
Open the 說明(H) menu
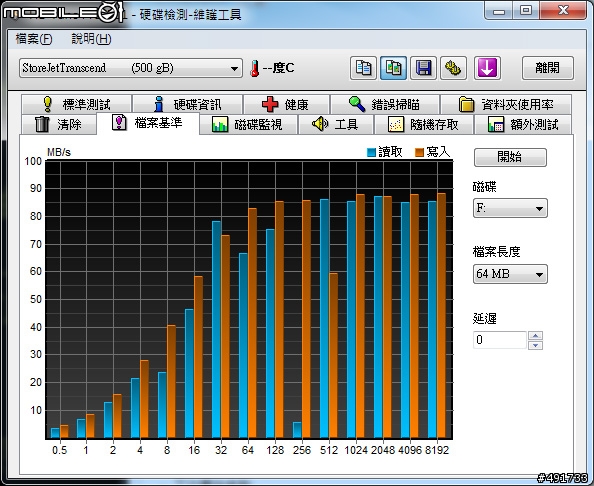click(x=91, y=39)
